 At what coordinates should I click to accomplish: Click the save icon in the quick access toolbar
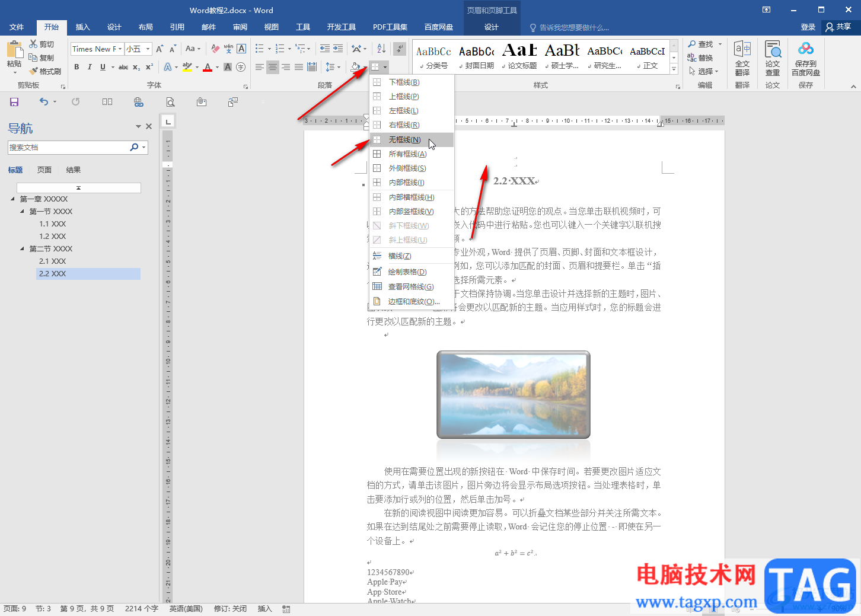coord(14,102)
